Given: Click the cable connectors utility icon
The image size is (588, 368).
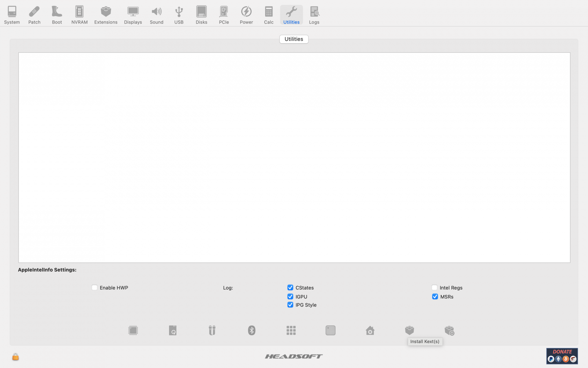Looking at the screenshot, I should pos(212,330).
